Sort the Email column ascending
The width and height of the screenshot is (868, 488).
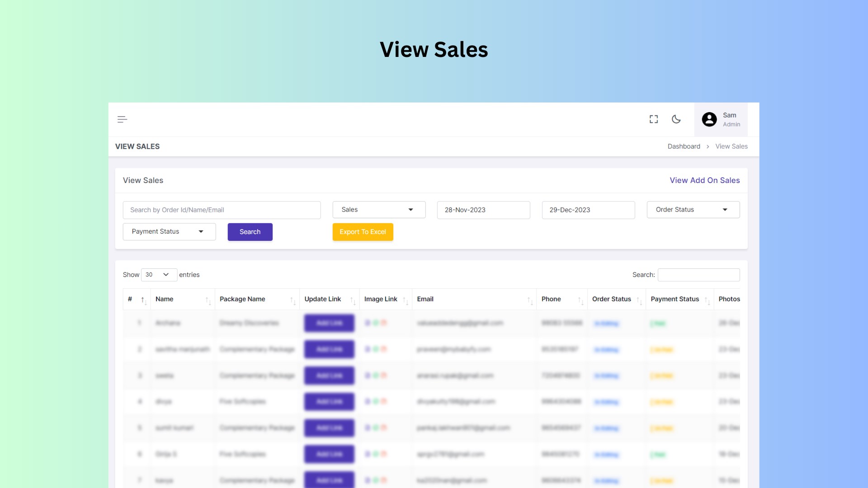pyautogui.click(x=529, y=299)
